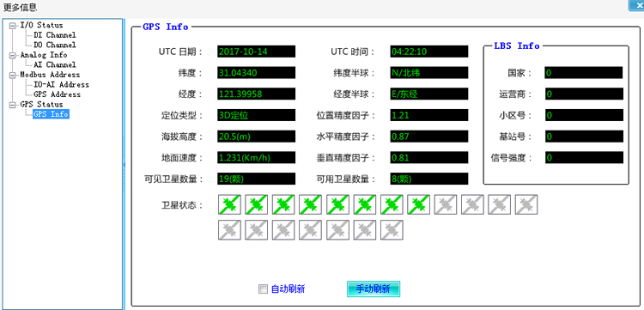Click the ground speed value 1.231(Km/h)
The image size is (644, 310).
click(x=256, y=157)
